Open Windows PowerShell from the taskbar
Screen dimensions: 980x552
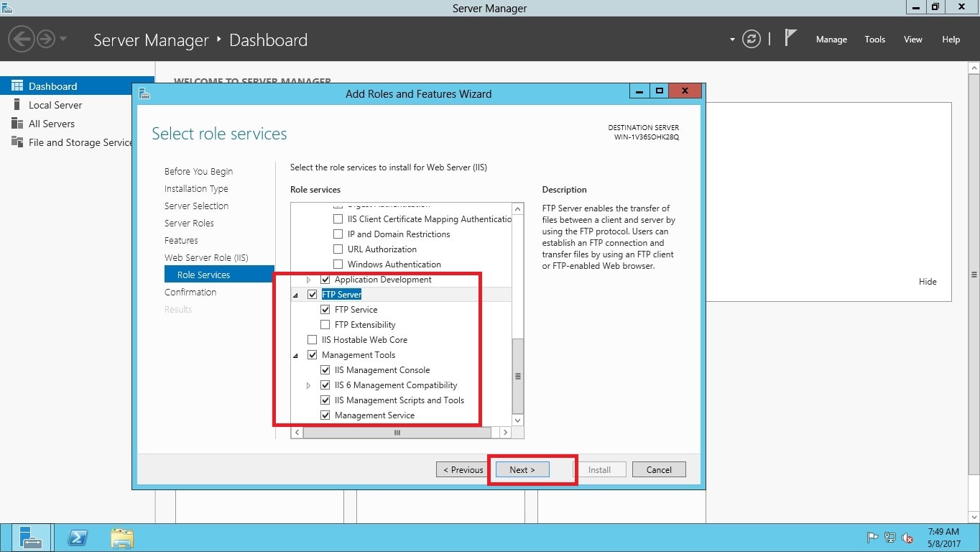point(77,538)
